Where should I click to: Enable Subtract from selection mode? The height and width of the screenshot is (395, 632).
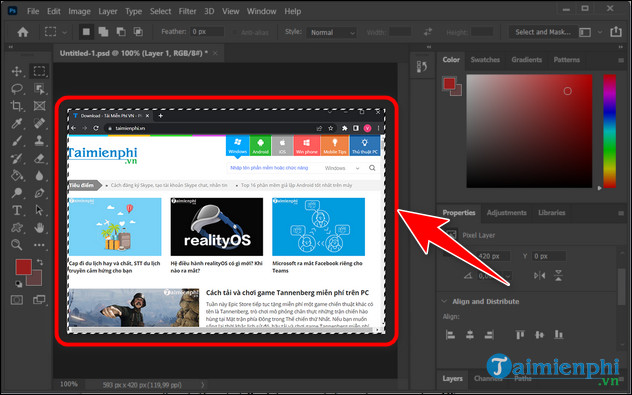point(121,32)
